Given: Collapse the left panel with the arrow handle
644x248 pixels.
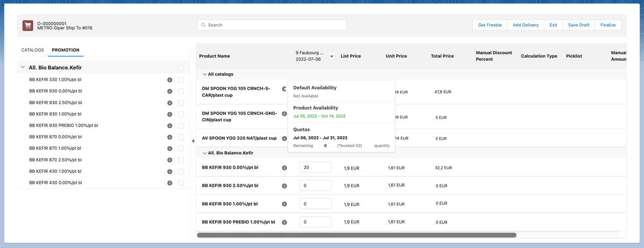Looking at the screenshot, I should point(193,141).
